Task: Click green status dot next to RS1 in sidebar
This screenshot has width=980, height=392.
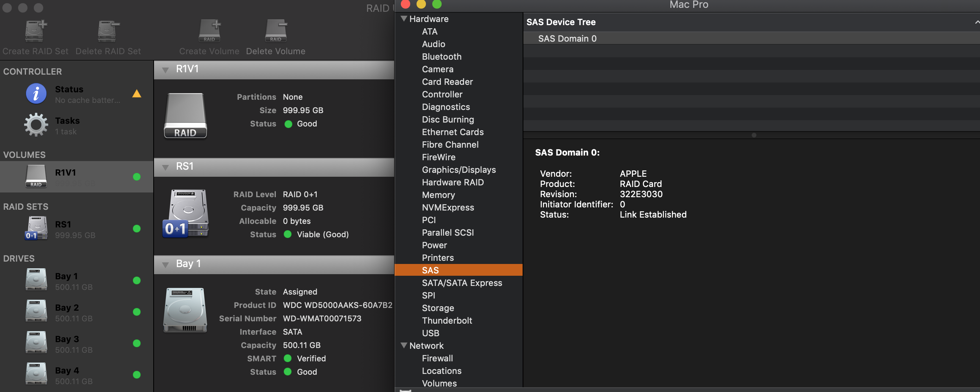Action: [x=137, y=229]
